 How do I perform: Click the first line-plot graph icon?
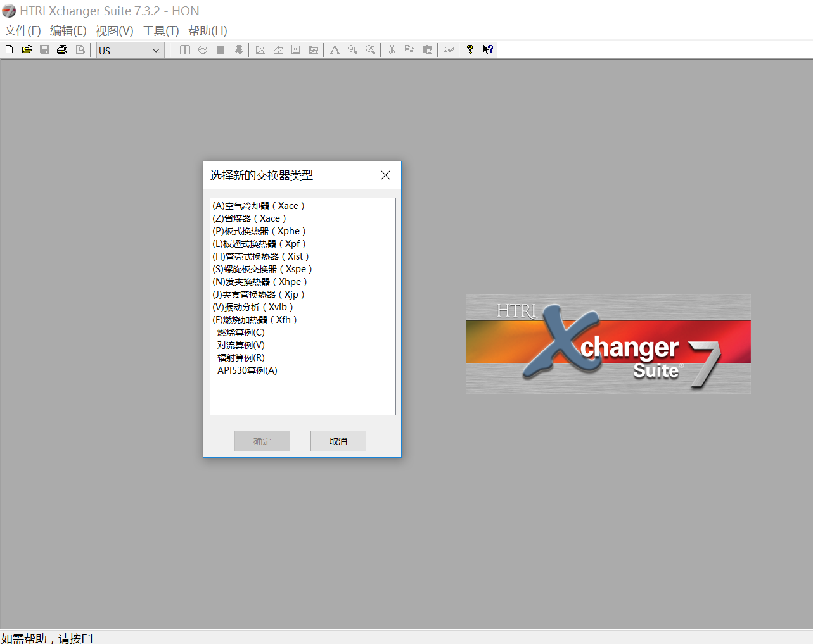click(260, 49)
